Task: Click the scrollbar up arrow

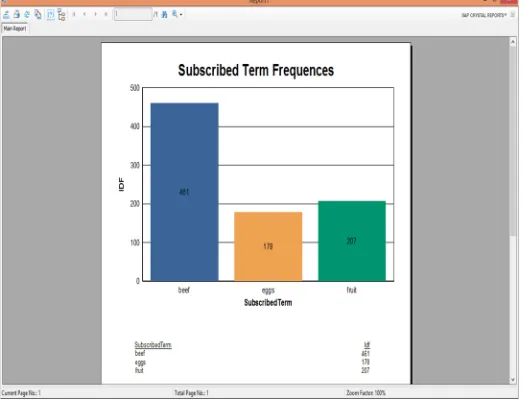Action: [x=513, y=42]
